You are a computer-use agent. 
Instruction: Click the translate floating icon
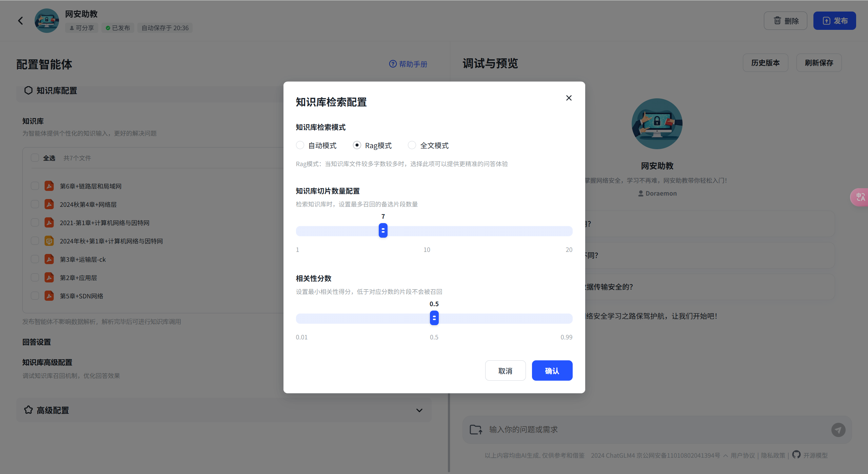860,197
